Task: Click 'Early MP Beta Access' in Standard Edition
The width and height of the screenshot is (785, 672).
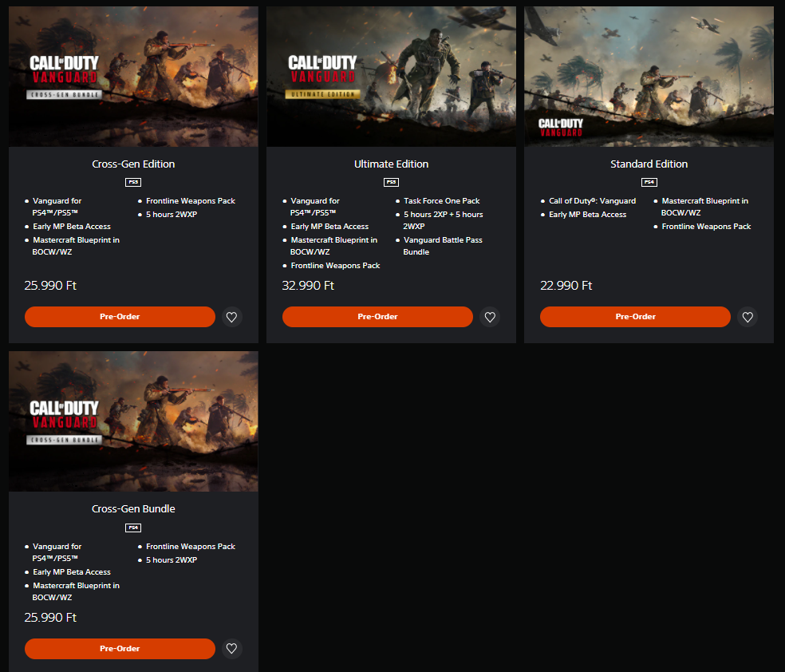Action: (587, 215)
